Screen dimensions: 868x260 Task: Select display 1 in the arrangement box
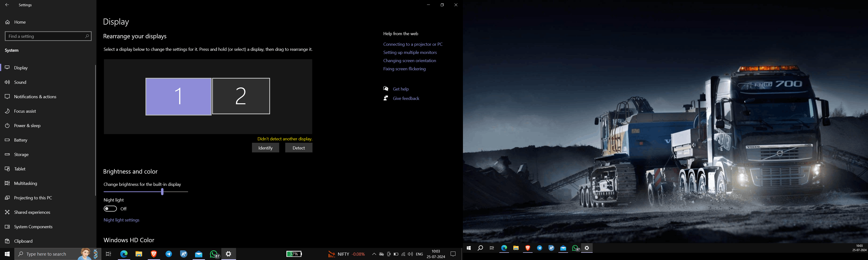coord(178,97)
